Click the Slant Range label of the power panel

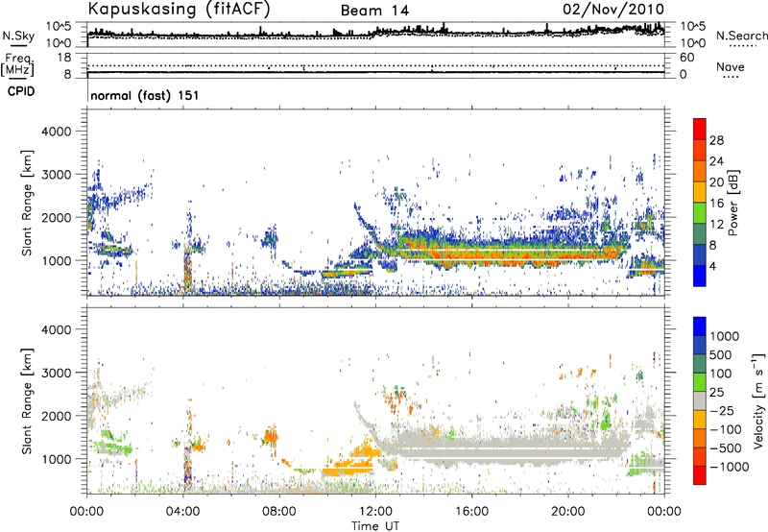click(28, 203)
